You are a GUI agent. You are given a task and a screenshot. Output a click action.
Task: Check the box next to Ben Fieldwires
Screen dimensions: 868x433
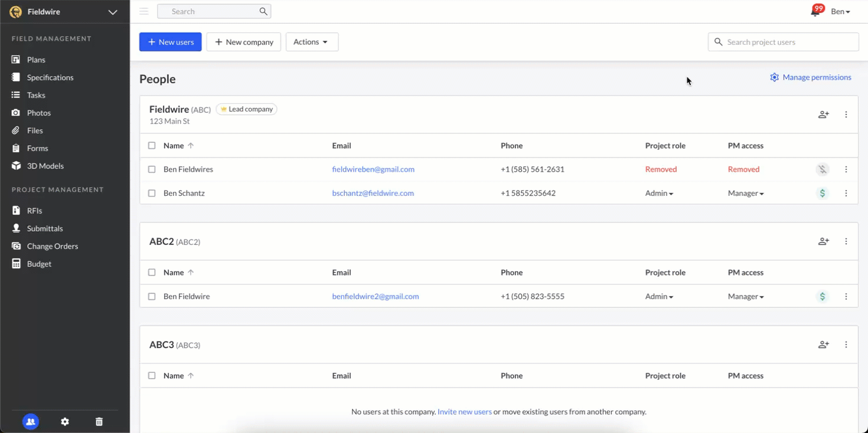coord(152,169)
